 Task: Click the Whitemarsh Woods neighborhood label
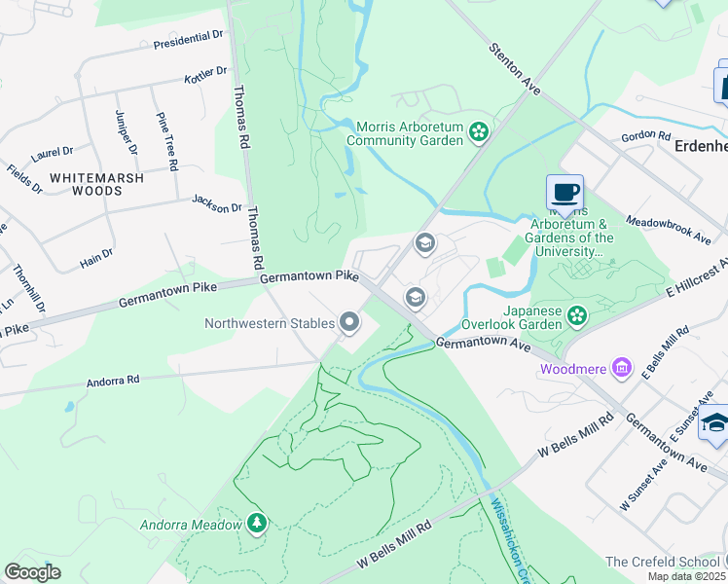(97, 184)
